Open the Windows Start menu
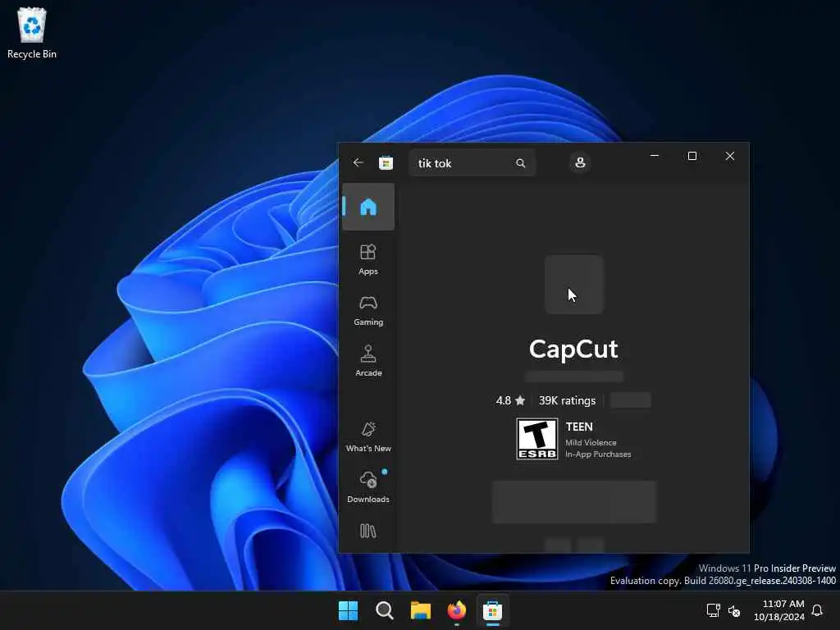The height and width of the screenshot is (630, 840). click(348, 610)
